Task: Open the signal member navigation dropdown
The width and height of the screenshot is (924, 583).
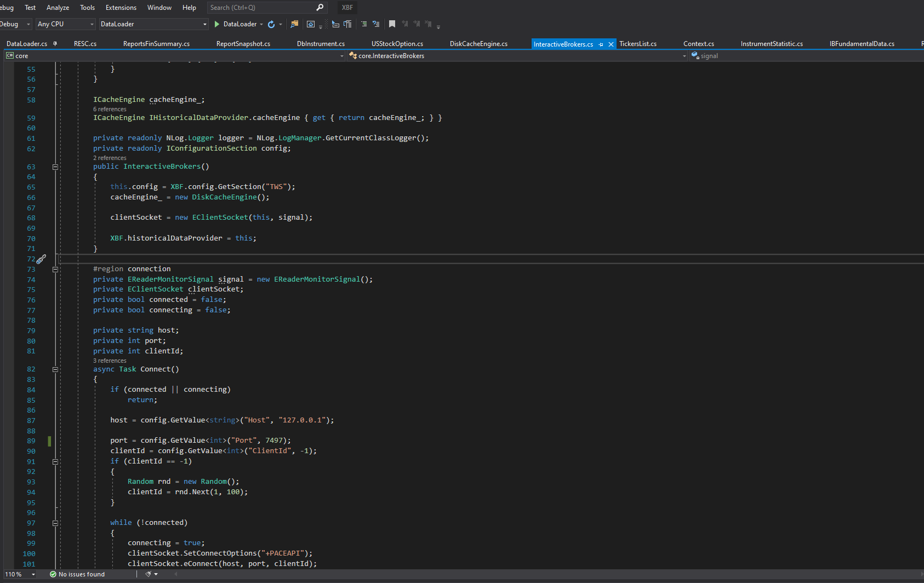Action: coord(807,56)
